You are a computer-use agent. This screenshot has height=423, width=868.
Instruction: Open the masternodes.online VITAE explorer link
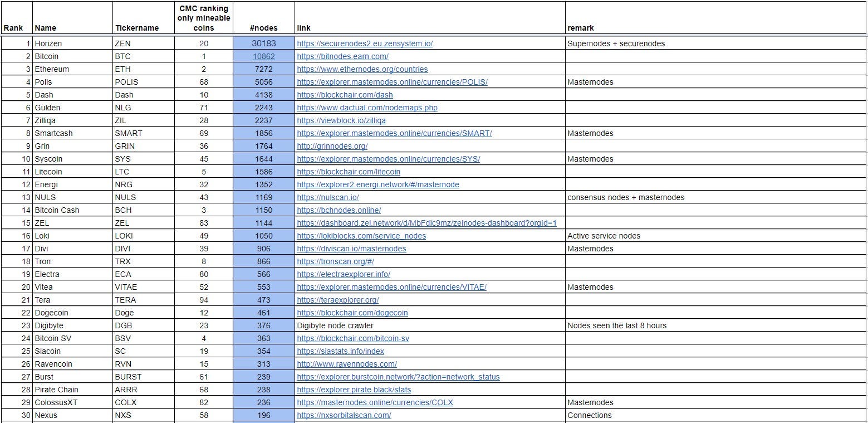click(x=391, y=287)
